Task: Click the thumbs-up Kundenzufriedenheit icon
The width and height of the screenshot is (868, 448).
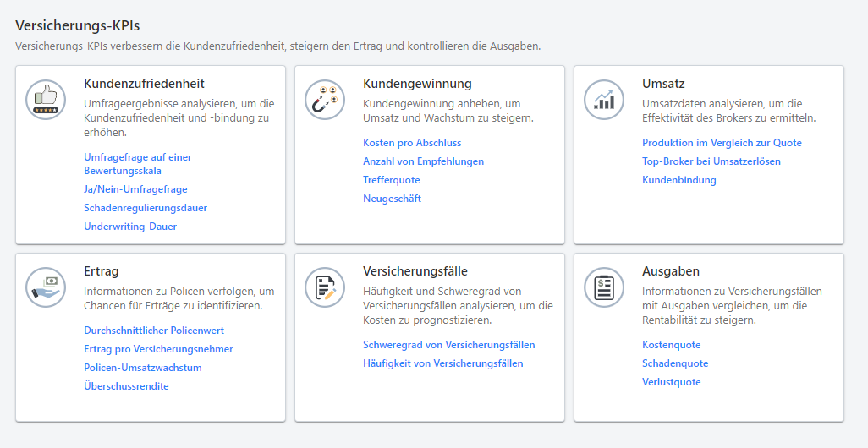Action: click(46, 100)
